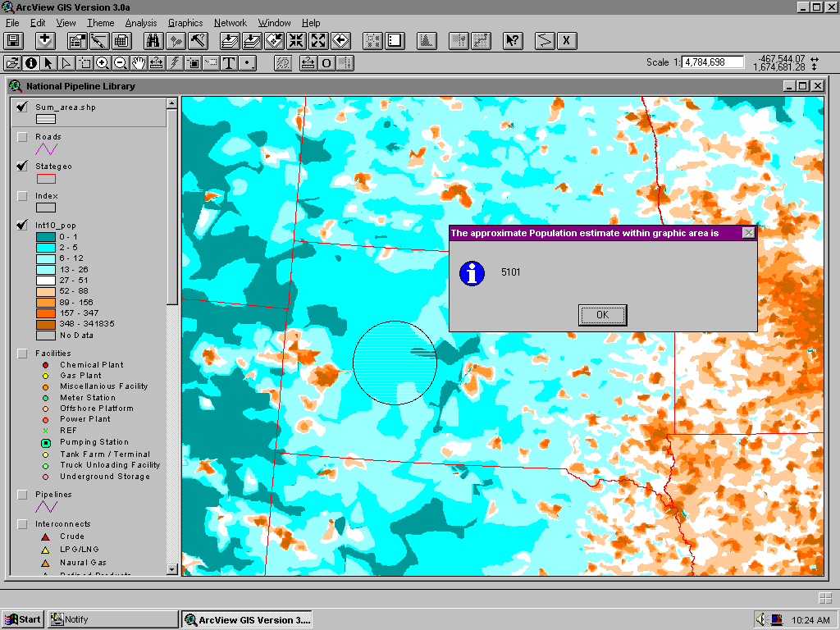840x630 pixels.
Task: Uncheck the Int10_pop theme checkbox
Action: 22,225
